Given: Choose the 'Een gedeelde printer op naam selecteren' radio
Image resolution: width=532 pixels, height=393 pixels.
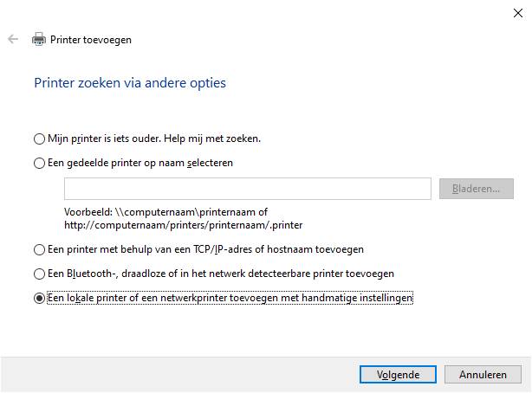Looking at the screenshot, I should (x=39, y=163).
